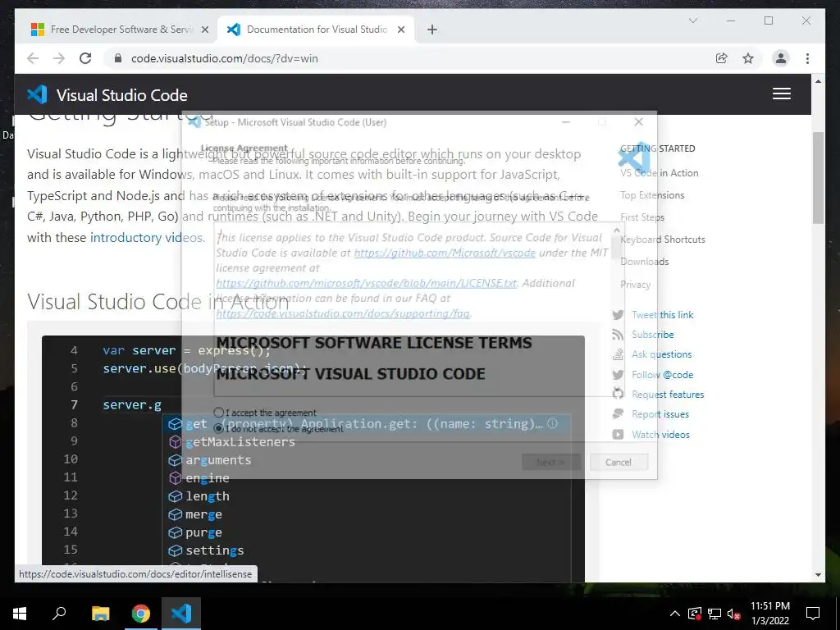This screenshot has height=630, width=840.
Task: Open Request features link
Action: pyautogui.click(x=668, y=395)
